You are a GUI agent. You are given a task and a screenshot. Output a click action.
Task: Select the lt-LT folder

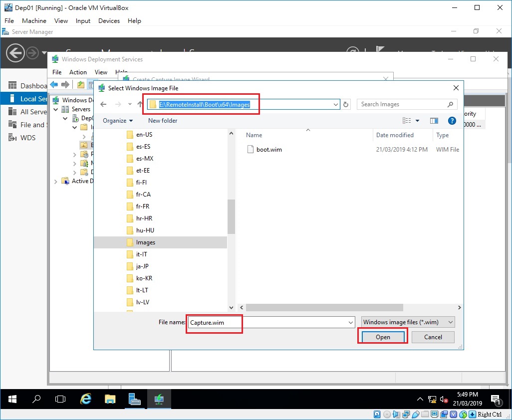142,290
